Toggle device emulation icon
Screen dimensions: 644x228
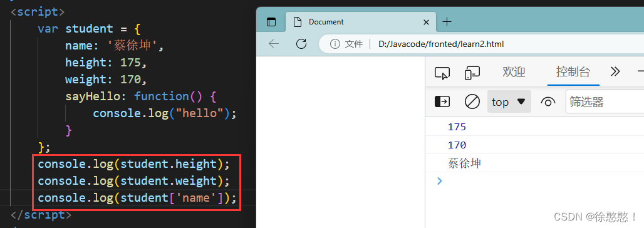[x=472, y=73]
